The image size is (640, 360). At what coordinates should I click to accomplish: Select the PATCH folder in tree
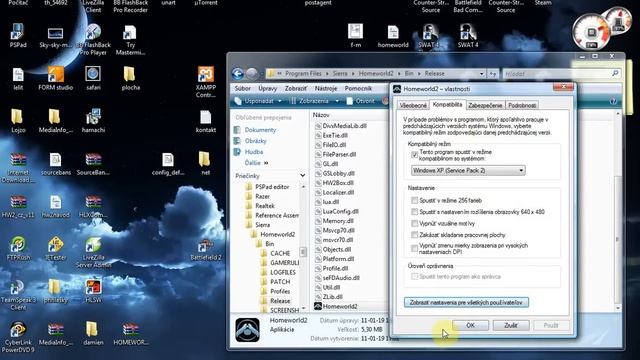(280, 282)
